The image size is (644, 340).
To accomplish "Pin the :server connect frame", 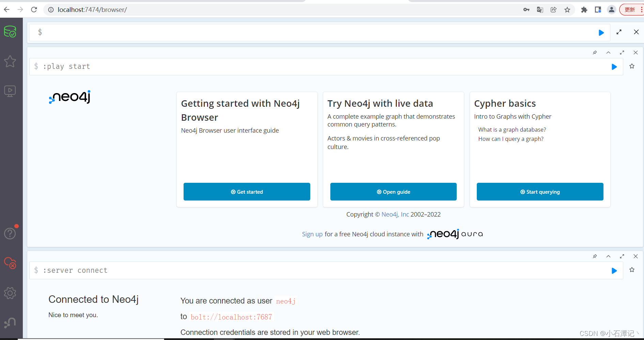I will [x=595, y=256].
